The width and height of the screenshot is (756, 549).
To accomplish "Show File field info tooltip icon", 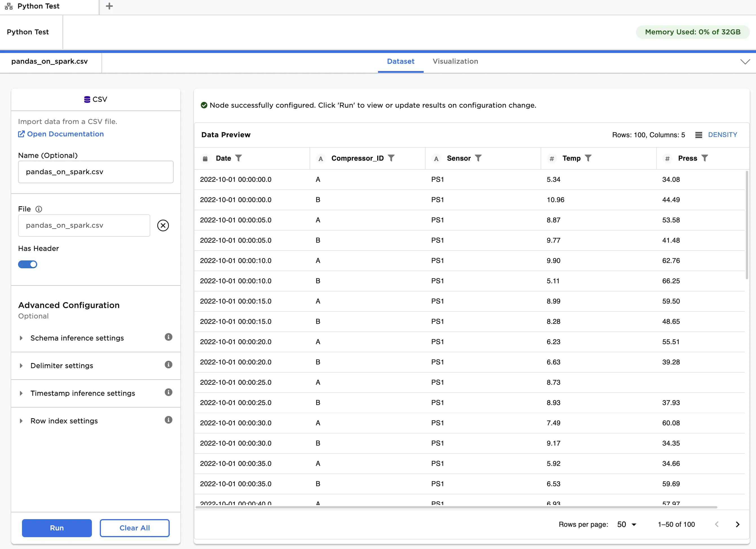I will click(39, 209).
